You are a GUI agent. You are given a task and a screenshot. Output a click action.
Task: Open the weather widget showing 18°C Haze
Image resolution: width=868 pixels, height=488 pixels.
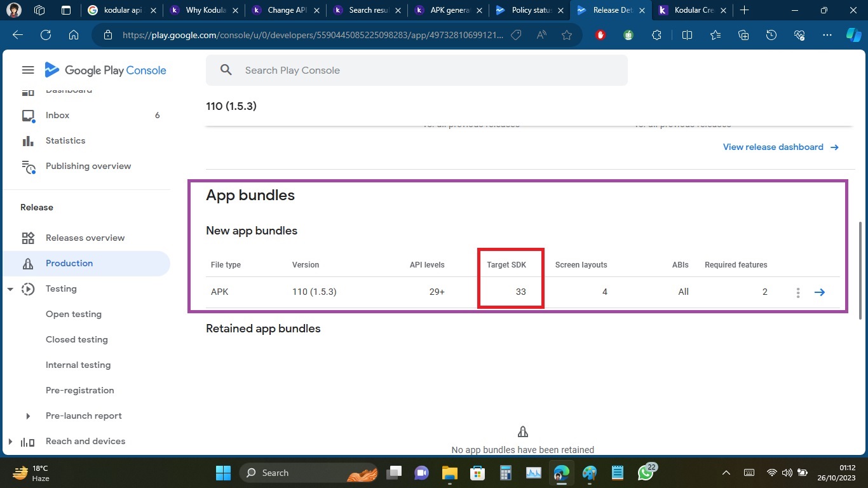(x=32, y=473)
